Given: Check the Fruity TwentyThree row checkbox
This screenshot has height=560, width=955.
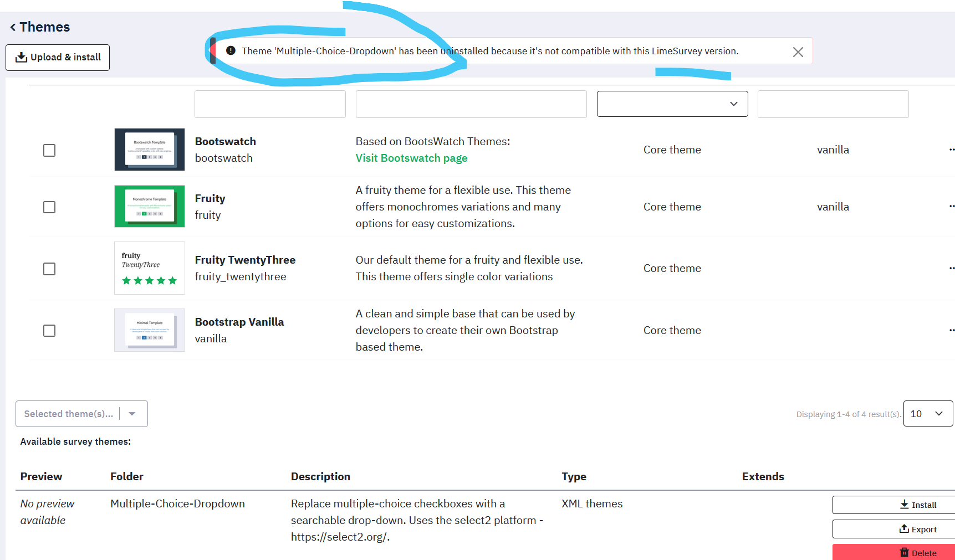Looking at the screenshot, I should coord(49,269).
